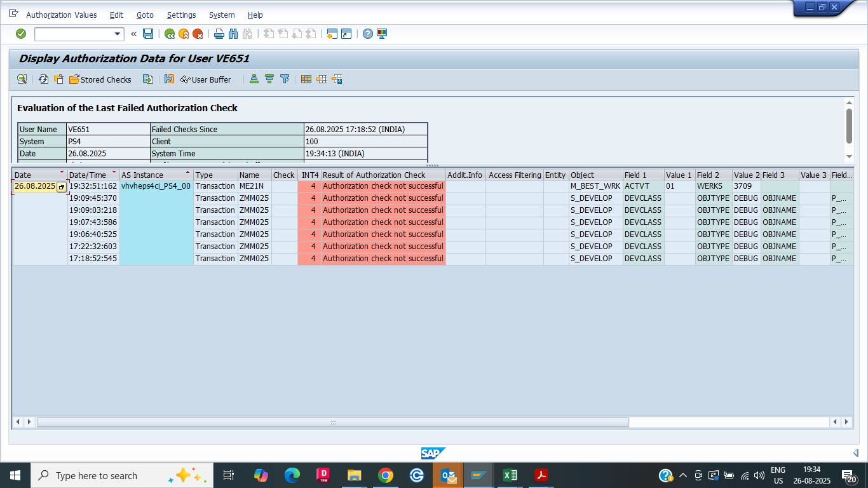Click the Find binoculars icon
This screenshot has height=488, width=868.
coord(233,34)
